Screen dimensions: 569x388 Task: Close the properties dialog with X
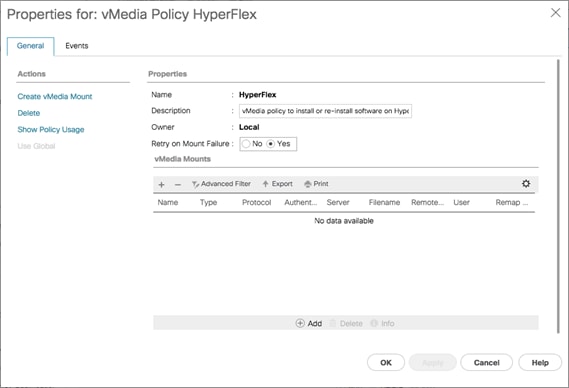tap(556, 13)
